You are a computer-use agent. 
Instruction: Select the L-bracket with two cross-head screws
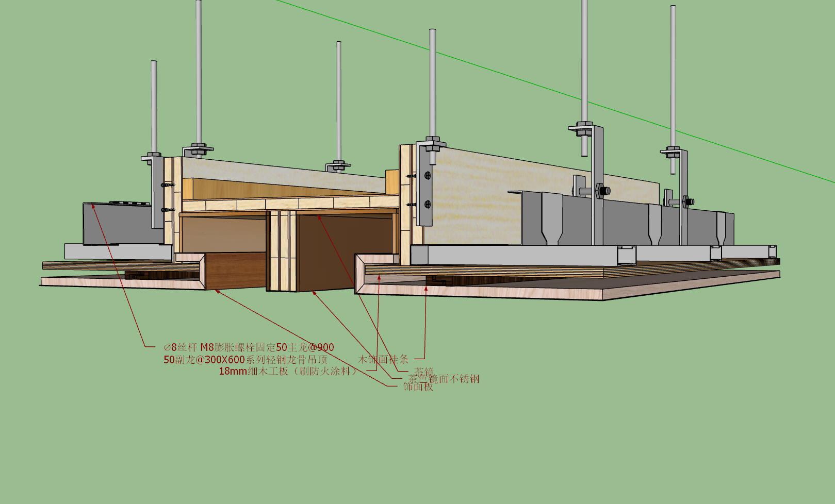[x=425, y=184]
